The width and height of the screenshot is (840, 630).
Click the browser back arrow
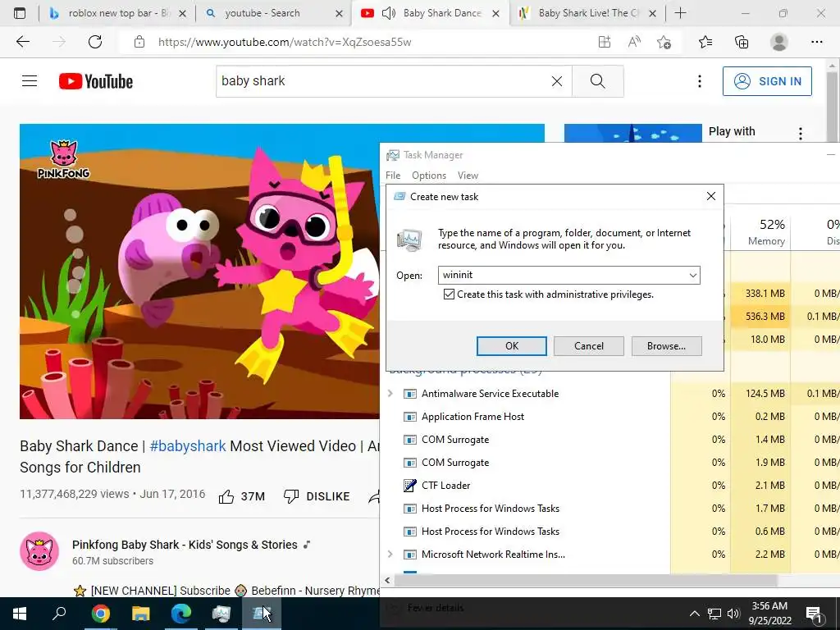(22, 42)
